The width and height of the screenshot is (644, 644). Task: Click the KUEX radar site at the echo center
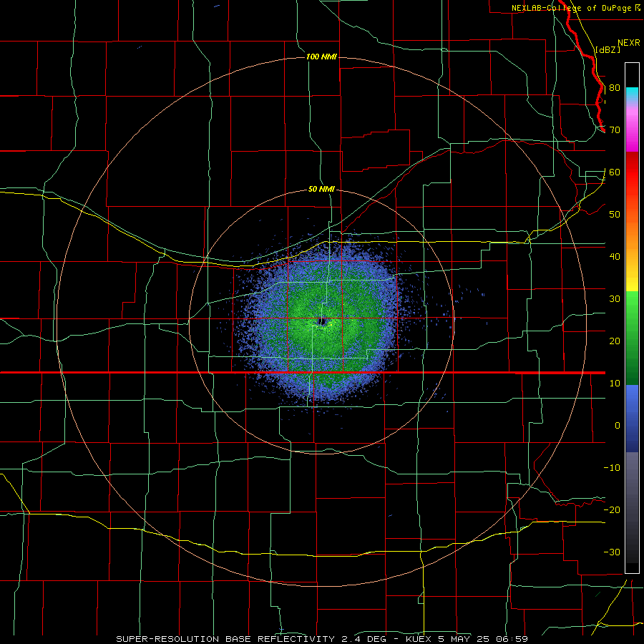tap(321, 321)
